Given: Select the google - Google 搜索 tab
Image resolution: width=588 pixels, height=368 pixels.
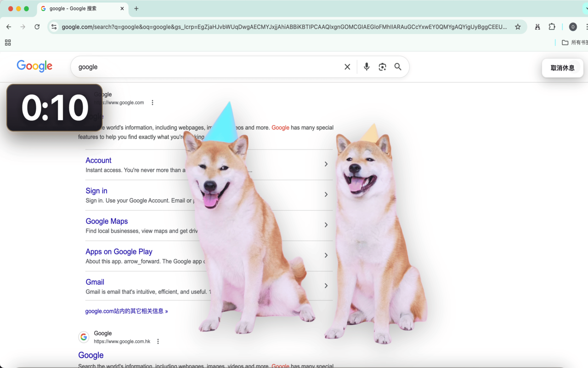Looking at the screenshot, I should [x=82, y=9].
